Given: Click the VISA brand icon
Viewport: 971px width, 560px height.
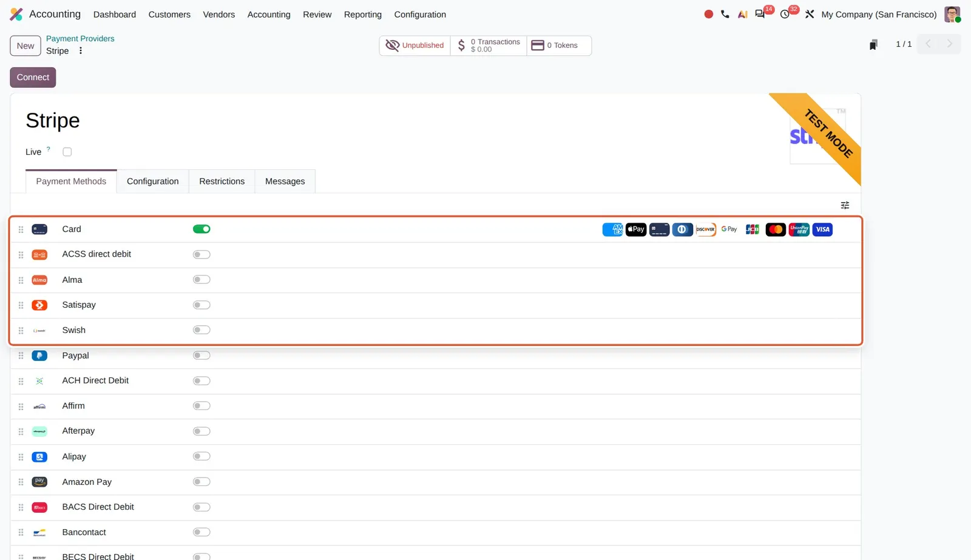Looking at the screenshot, I should tap(822, 229).
